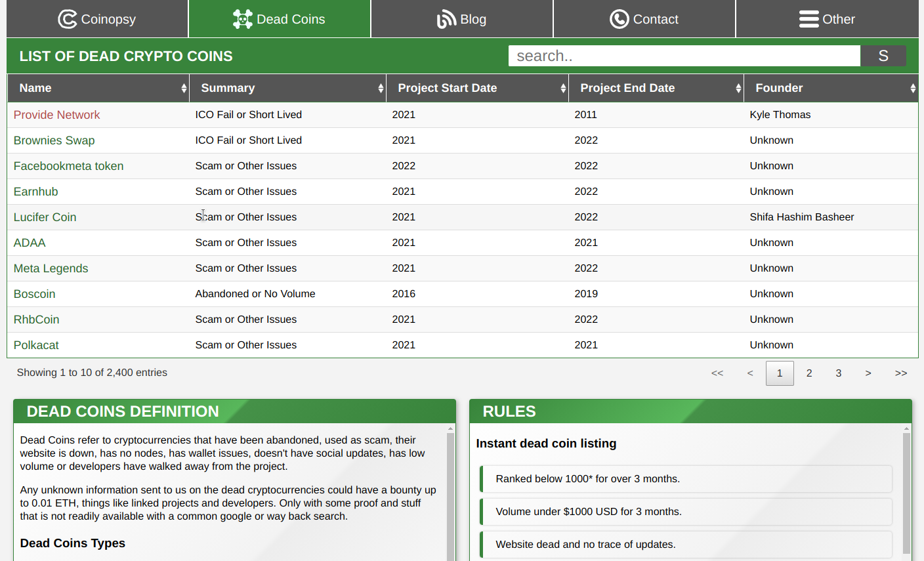Open the Contact tab
Screen dimensions: 924x561
pos(644,19)
